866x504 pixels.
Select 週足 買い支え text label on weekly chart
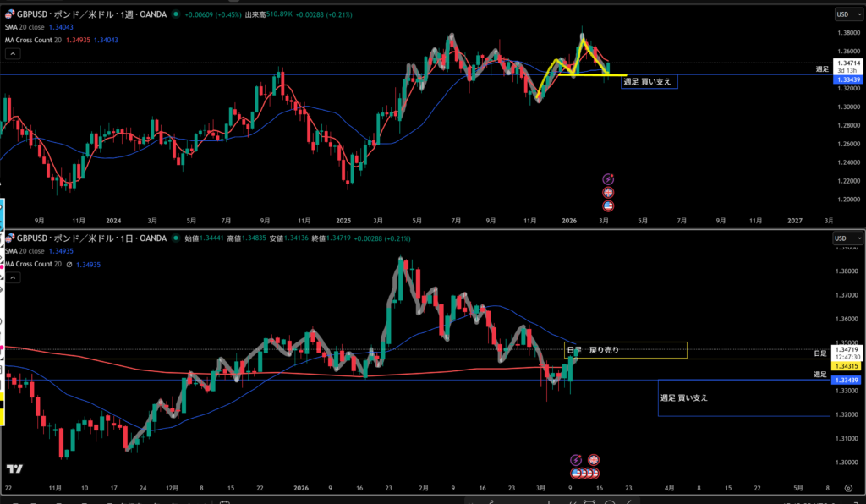[x=647, y=82]
